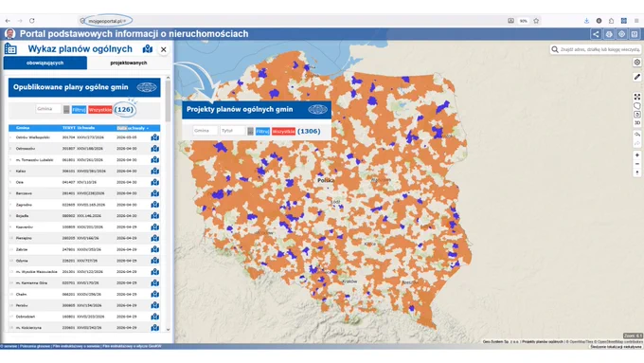644x363 pixels.
Task: Toggle fullscreen map view
Action: click(x=637, y=97)
